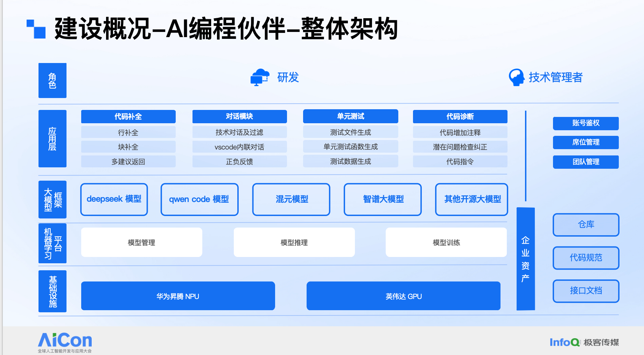The height and width of the screenshot is (355, 644).
Task: Click the vscode内联对话 item
Action: point(239,147)
